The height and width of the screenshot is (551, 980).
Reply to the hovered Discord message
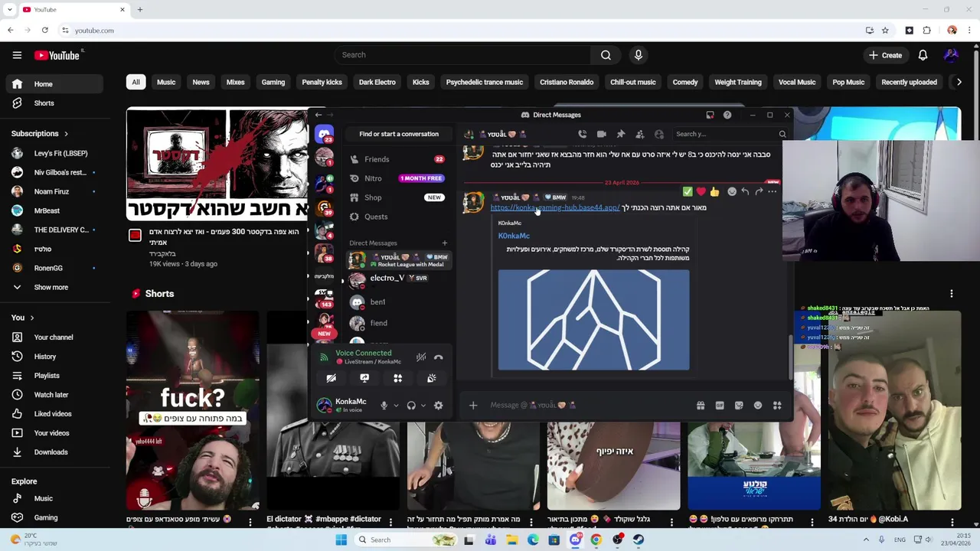click(x=745, y=192)
